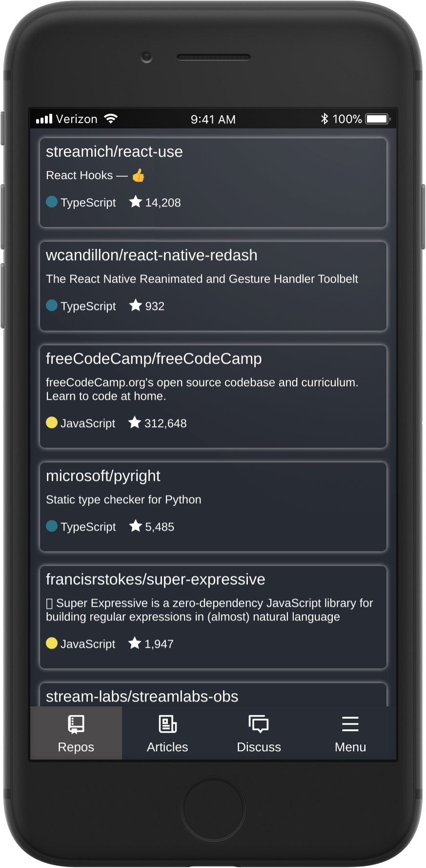
Task: Tap the freeCodeCamp/freeCodeCamp title
Action: (x=154, y=359)
